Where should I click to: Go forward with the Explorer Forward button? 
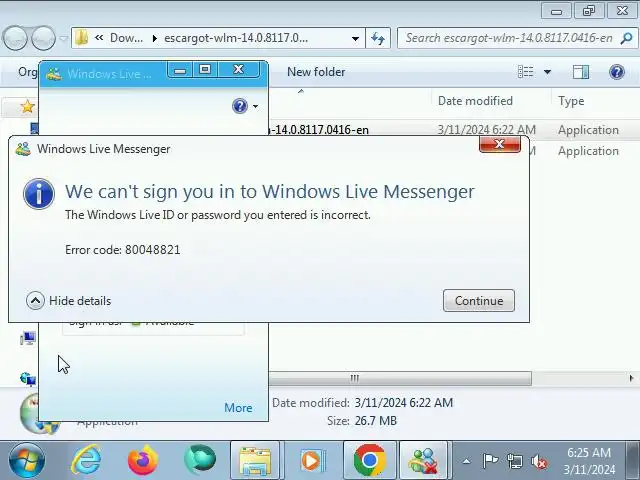(43, 38)
